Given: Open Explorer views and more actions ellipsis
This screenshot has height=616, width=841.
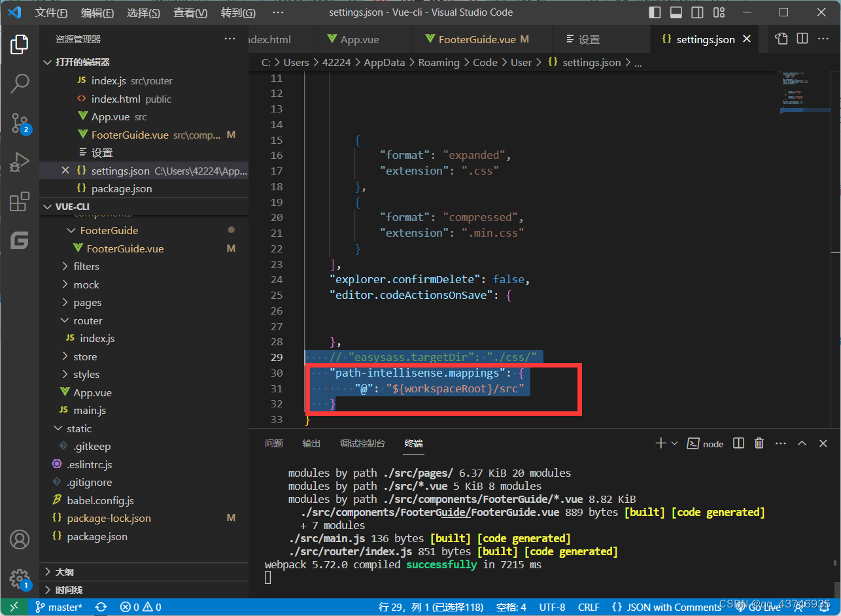Looking at the screenshot, I should (x=230, y=39).
